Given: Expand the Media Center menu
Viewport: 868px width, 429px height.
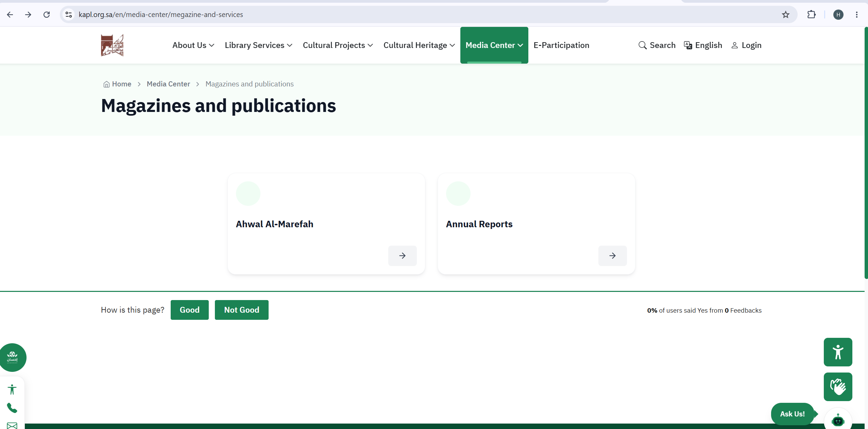Looking at the screenshot, I should point(494,45).
